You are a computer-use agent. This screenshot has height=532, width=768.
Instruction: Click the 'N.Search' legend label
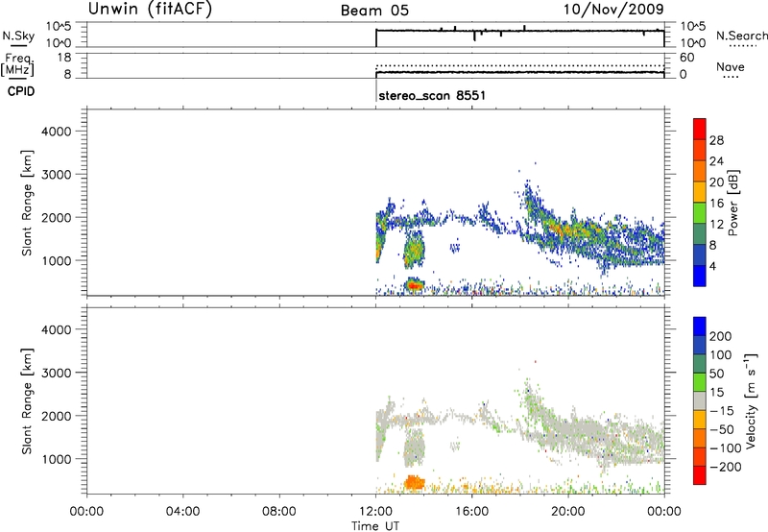tap(742, 36)
